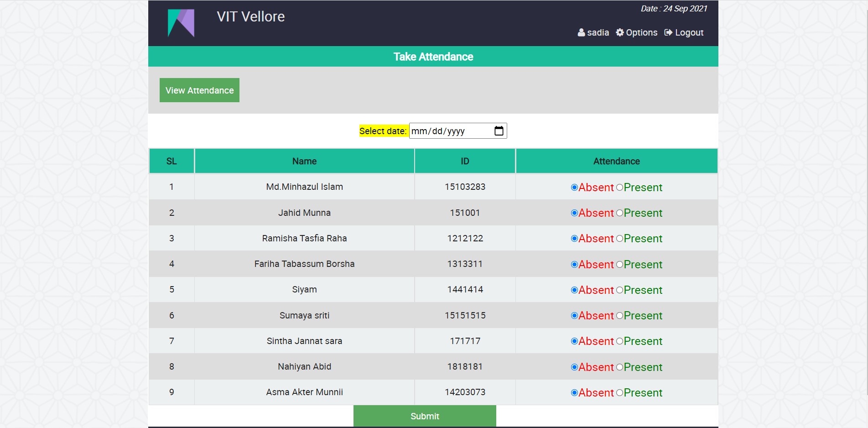This screenshot has width=868, height=428.
Task: Open the calendar picker icon in date field
Action: 499,131
